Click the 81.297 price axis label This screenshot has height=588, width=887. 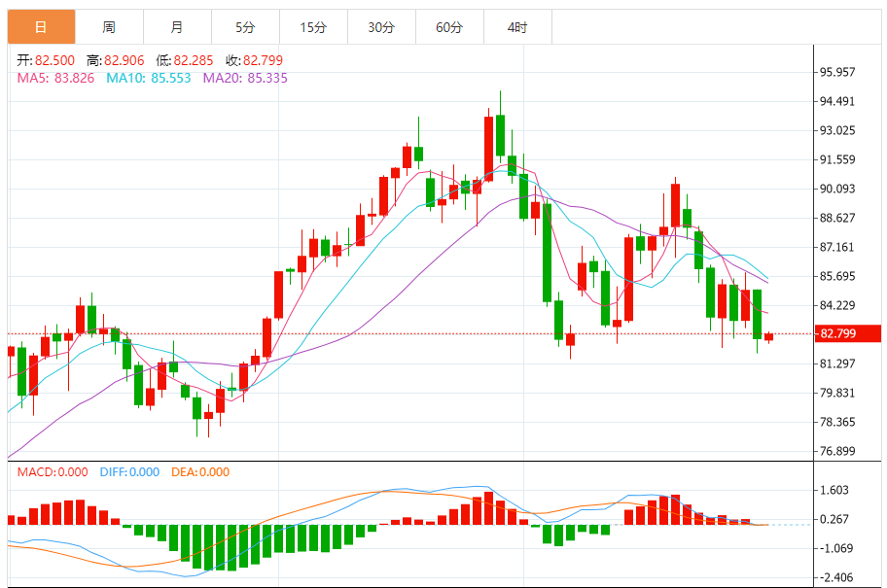pos(837,364)
